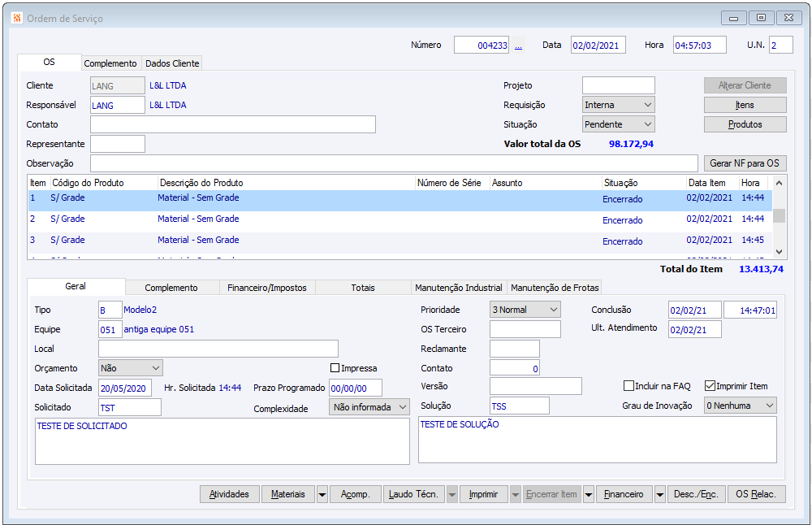Open the arrow menu right of Materiais
Image resolution: width=812 pixels, height=525 pixels.
point(322,494)
